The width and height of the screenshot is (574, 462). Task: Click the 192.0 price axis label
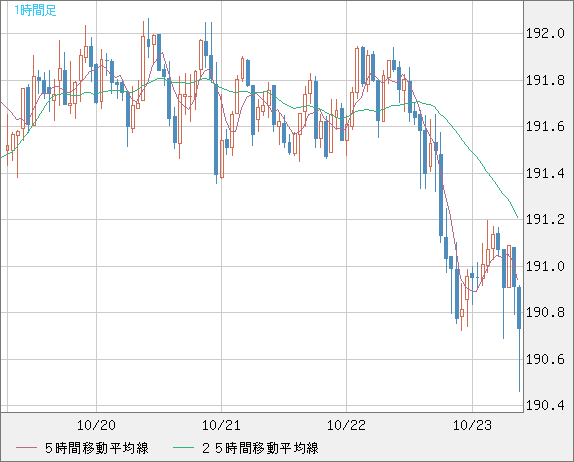(x=545, y=34)
